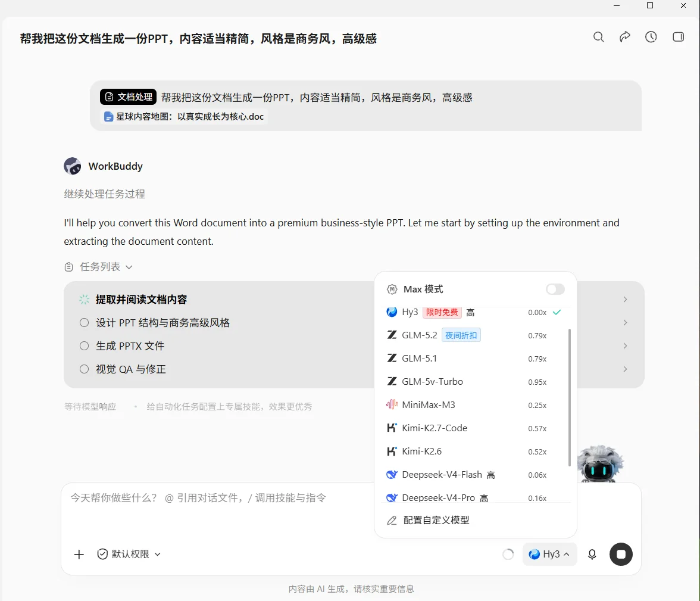Open conversation history clock icon
This screenshot has height=601, width=700.
coord(651,37)
